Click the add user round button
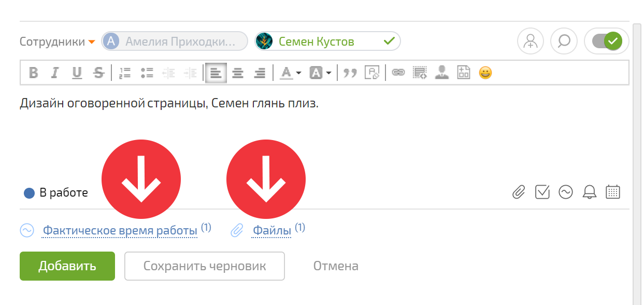 point(531,41)
